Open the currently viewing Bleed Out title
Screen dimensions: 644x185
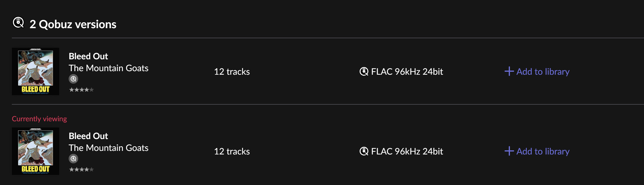click(x=88, y=136)
